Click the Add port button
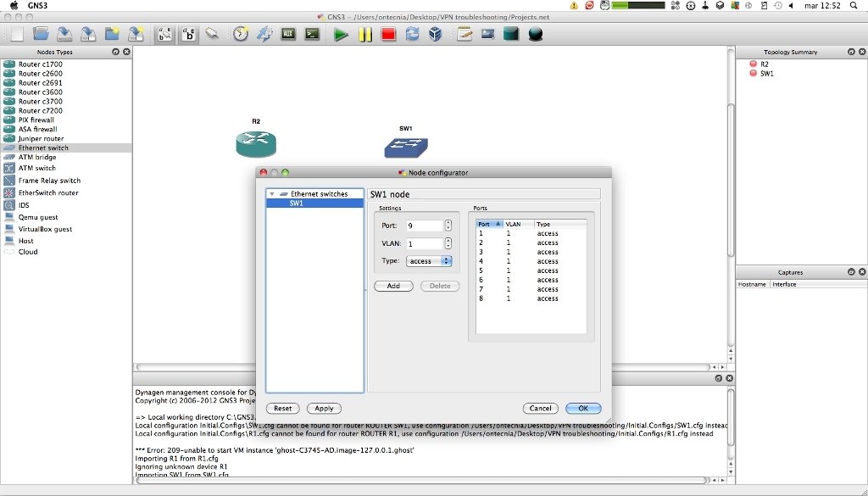 (393, 286)
